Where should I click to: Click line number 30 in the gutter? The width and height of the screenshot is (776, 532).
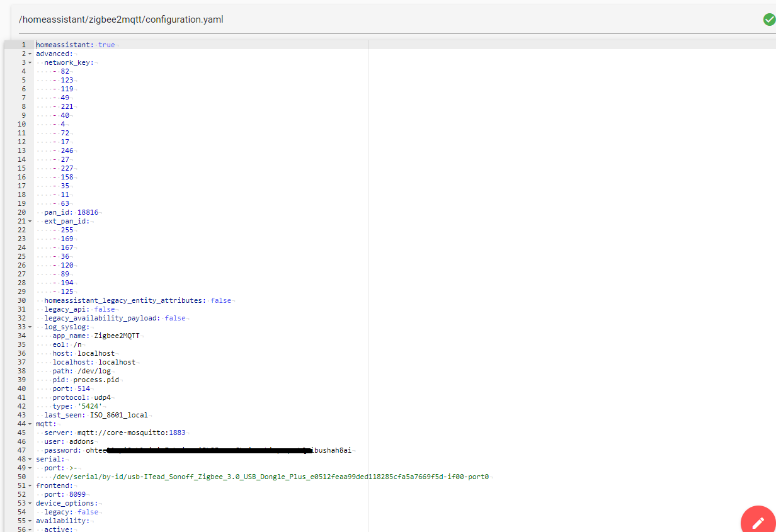tap(22, 300)
